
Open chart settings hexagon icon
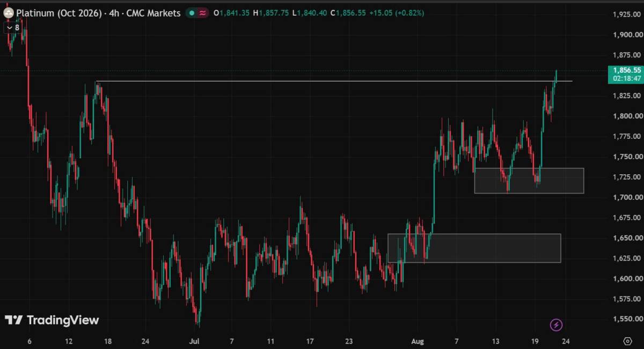point(627,341)
